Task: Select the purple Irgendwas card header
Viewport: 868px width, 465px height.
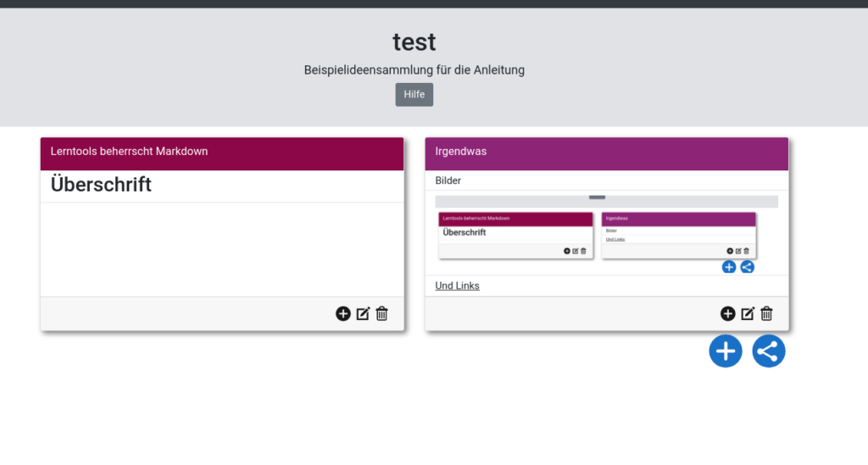Action: [x=606, y=152]
